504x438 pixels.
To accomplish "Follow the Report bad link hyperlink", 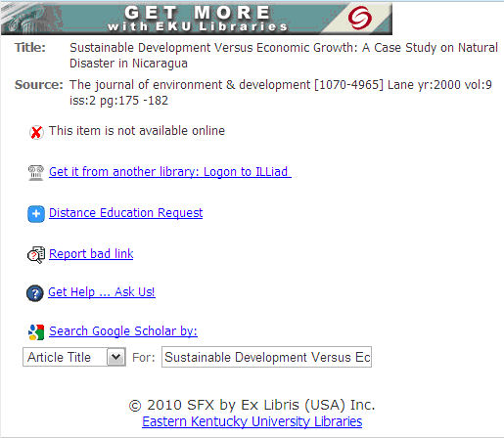I will (x=91, y=254).
